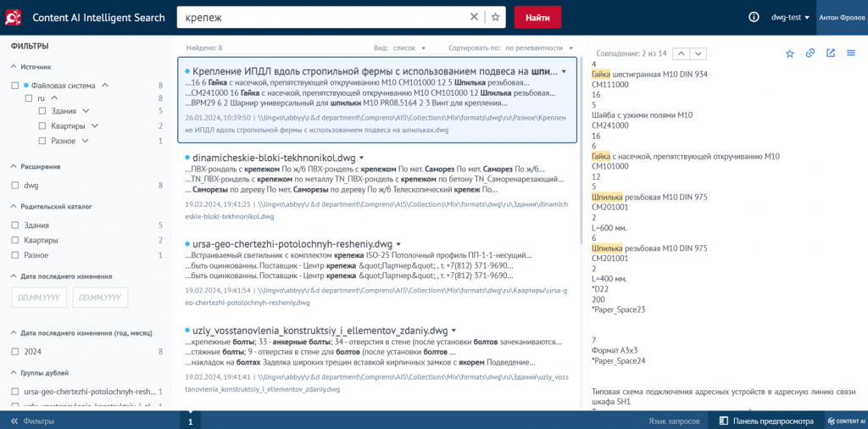Click the Content AI Intelligent Search title
This screenshot has width=868, height=429.
98,18
